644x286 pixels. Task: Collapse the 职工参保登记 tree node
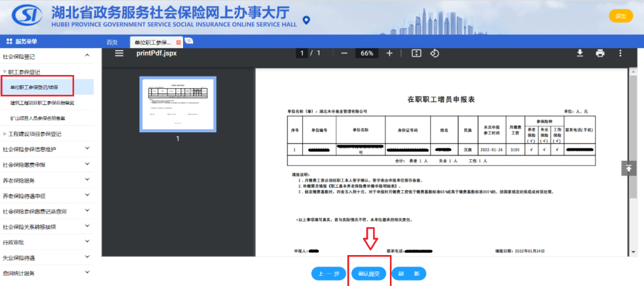(4, 72)
